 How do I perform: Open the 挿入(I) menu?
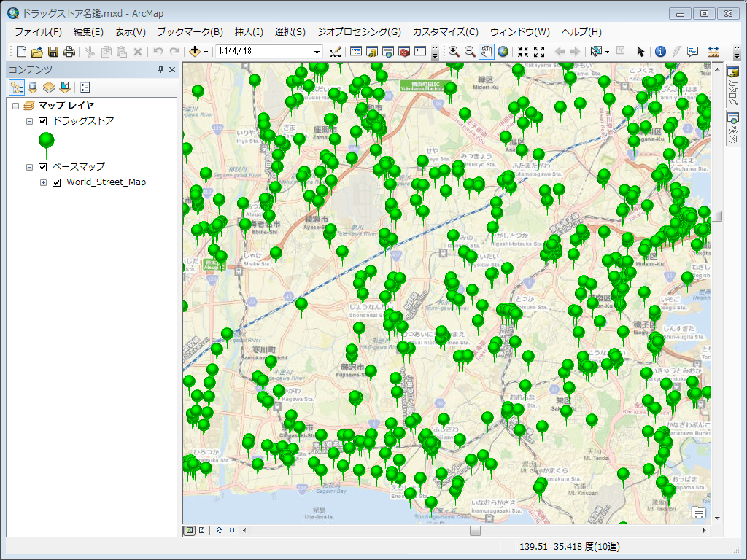(249, 32)
